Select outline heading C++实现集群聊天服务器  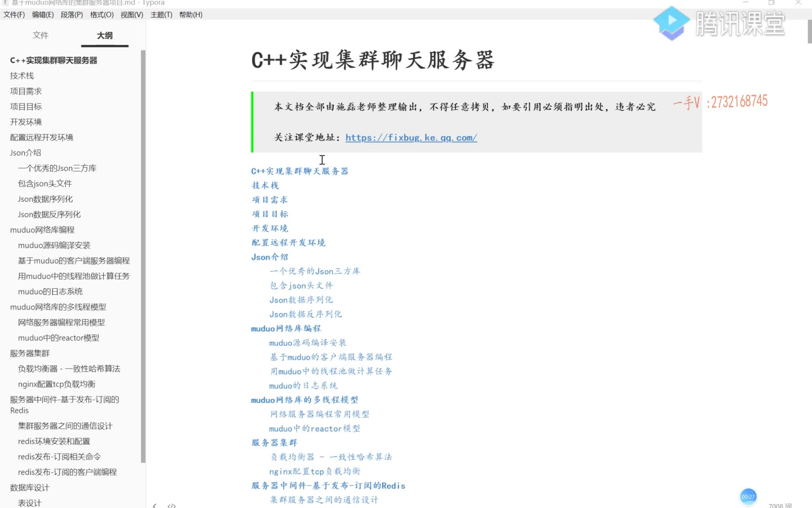tap(54, 60)
